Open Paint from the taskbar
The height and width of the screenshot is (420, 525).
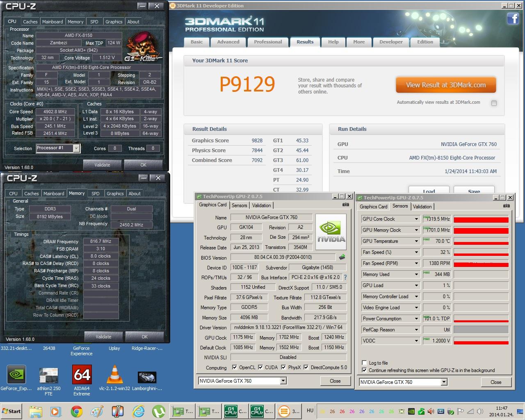pyautogui.click(x=97, y=411)
